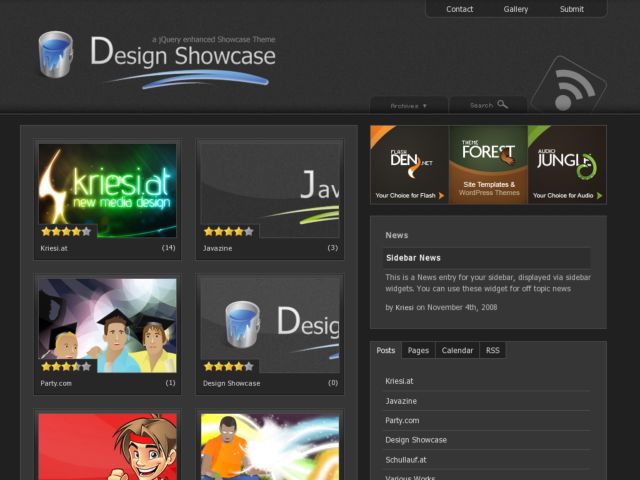Click the (0) comment count
This screenshot has width=640, height=480.
pos(333,383)
